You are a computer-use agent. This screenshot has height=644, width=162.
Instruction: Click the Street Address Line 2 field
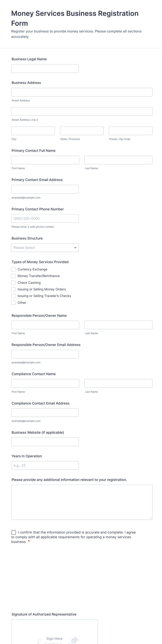pyautogui.click(x=82, y=112)
